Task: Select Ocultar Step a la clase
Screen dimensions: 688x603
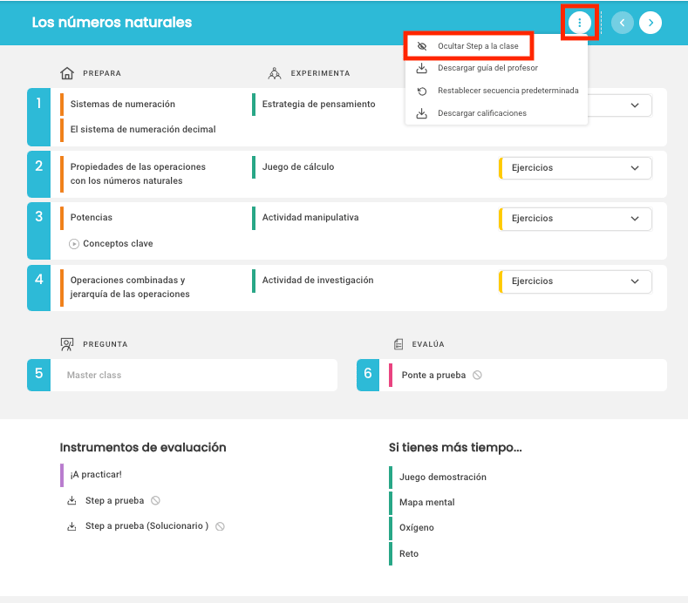Action: (468, 46)
